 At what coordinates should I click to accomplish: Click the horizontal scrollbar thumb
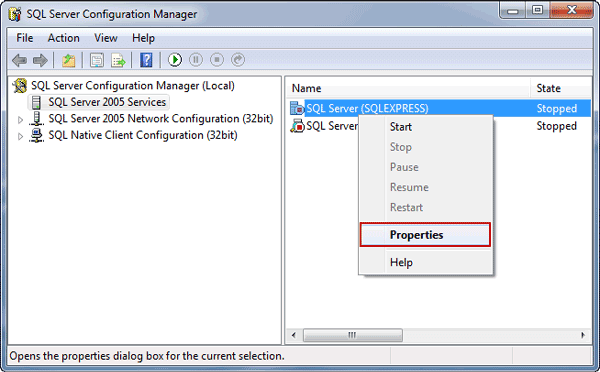pos(352,335)
